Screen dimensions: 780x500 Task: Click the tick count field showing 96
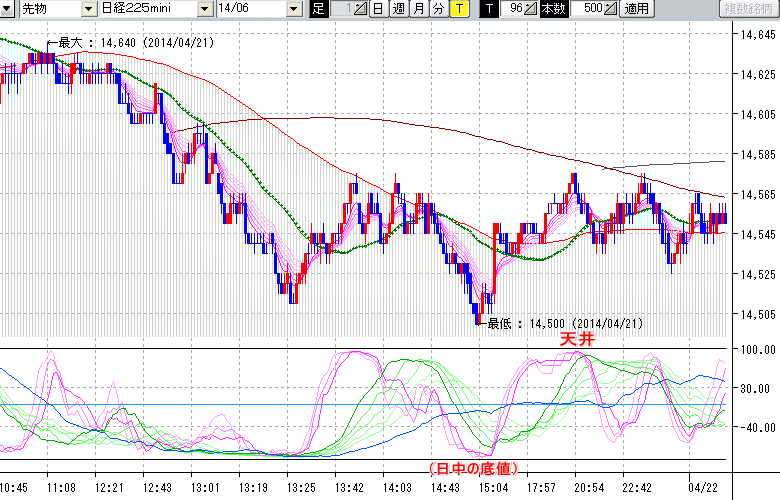[x=514, y=9]
